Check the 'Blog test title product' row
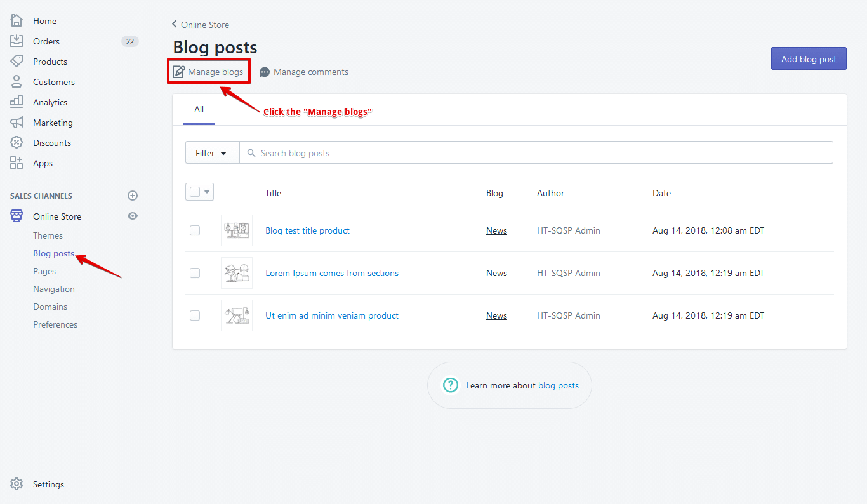Viewport: 867px width, 504px height. pos(195,230)
